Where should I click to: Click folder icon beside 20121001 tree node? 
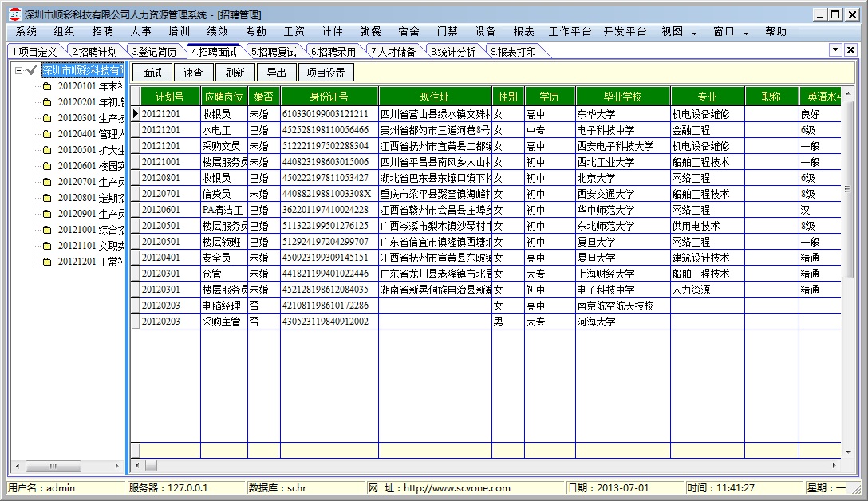click(47, 230)
